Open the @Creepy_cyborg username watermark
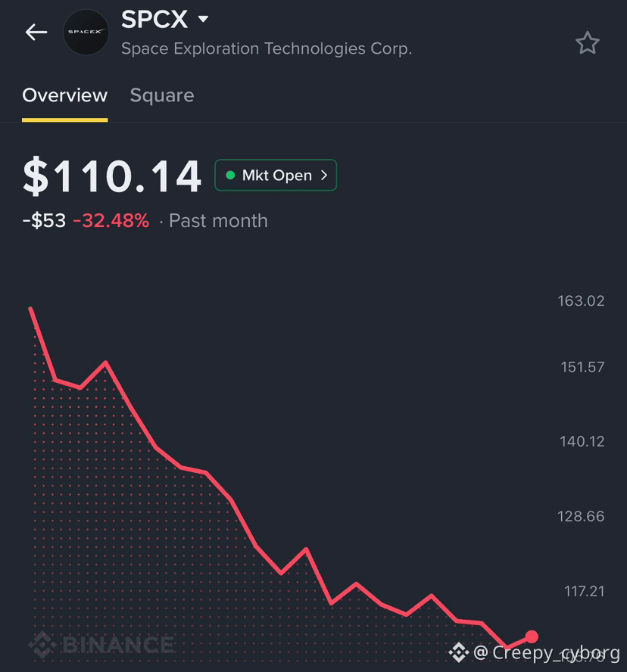Screen dimensions: 627x672 pyautogui.click(x=547, y=653)
